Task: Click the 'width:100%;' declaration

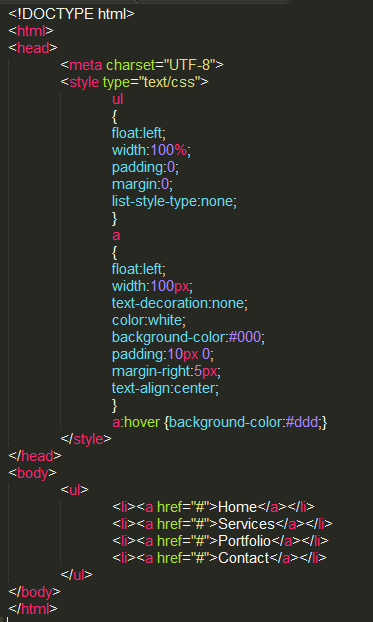Action: pyautogui.click(x=151, y=150)
